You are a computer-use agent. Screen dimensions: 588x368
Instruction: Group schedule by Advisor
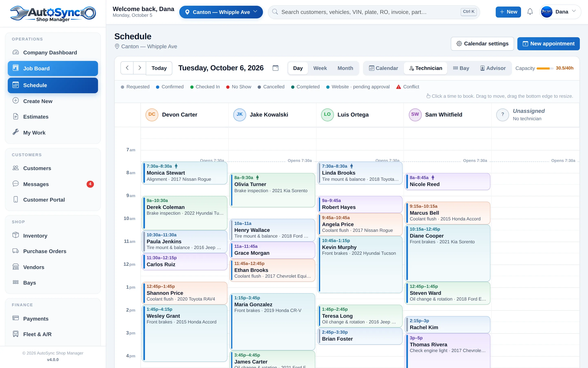pos(493,68)
